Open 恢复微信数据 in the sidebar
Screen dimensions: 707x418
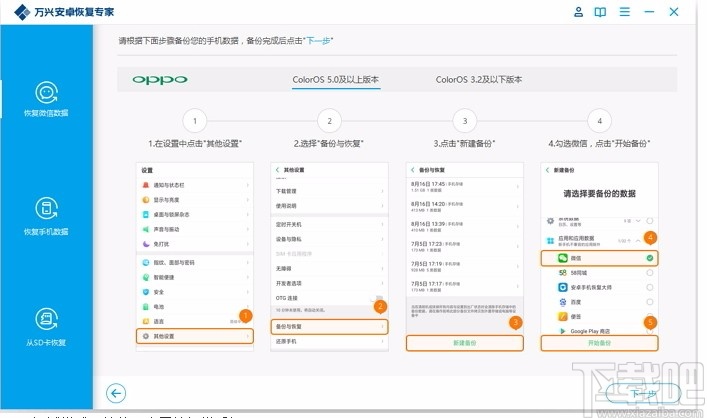(46, 99)
